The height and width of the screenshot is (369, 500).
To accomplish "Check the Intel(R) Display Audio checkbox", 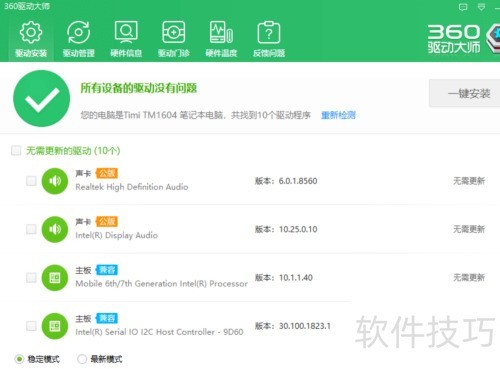I will 31,229.
